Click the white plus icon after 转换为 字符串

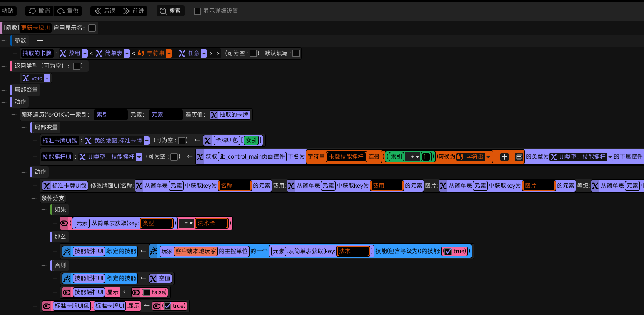point(504,157)
